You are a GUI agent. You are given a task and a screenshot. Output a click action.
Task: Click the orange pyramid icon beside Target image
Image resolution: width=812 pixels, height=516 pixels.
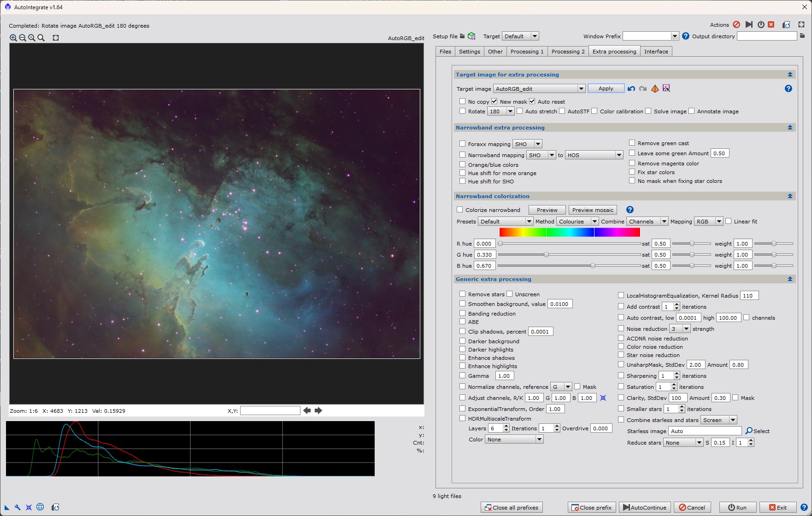tap(655, 88)
